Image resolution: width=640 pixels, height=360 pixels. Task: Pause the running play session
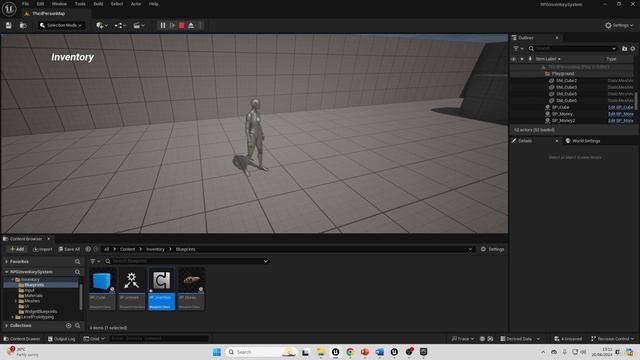(x=163, y=25)
